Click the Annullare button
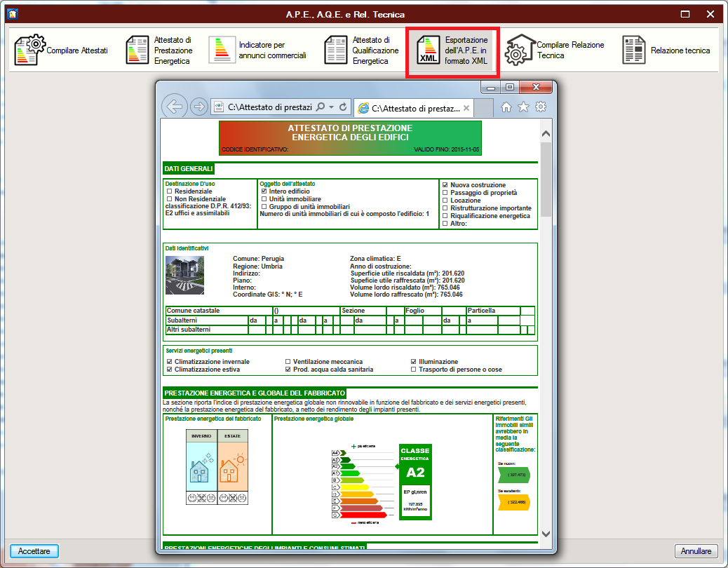Image resolution: width=728 pixels, height=568 pixels. pyautogui.click(x=696, y=551)
